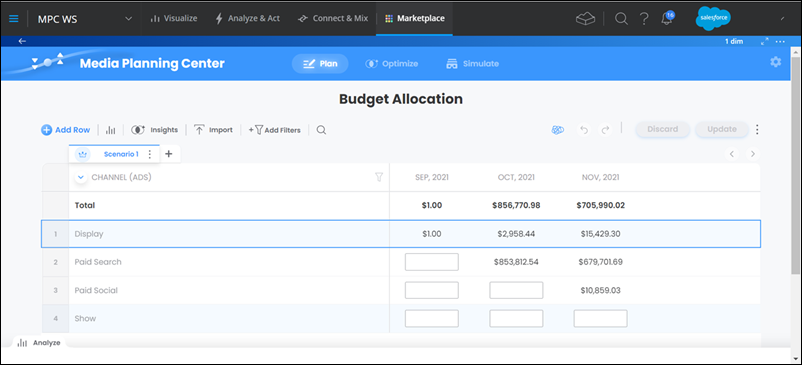
Task: Collapse the Channel (ADS) dimension chevron
Action: pos(80,177)
